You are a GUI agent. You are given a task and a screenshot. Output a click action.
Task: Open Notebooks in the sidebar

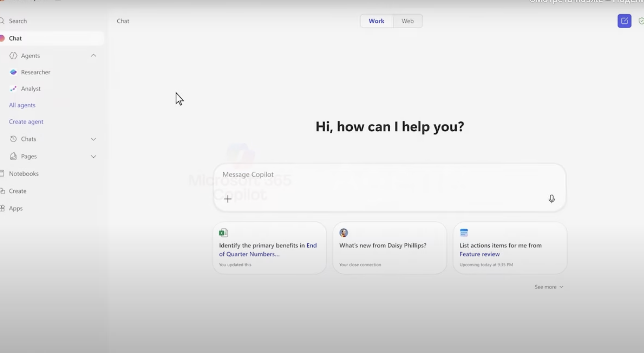24,173
